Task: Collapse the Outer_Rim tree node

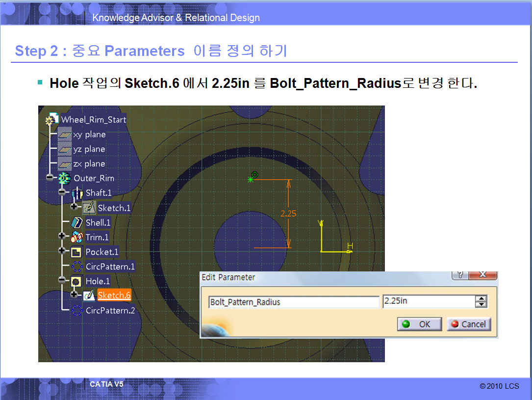Action: point(50,178)
